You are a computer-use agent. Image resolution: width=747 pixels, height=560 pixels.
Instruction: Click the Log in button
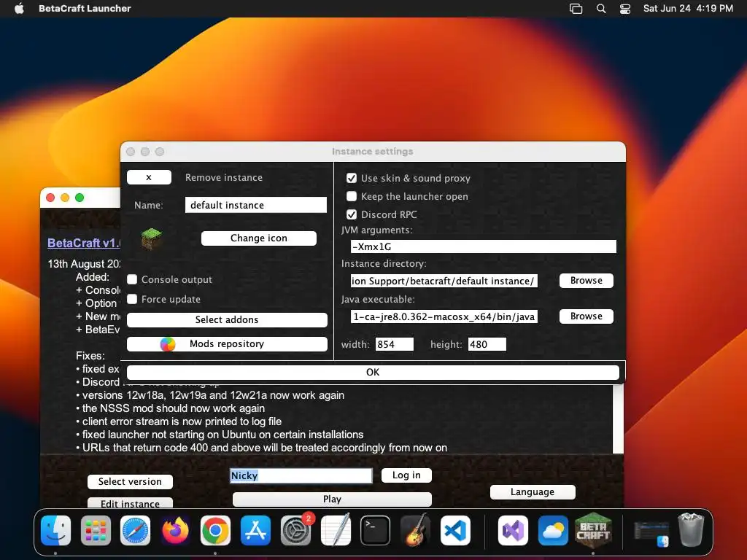pos(406,475)
